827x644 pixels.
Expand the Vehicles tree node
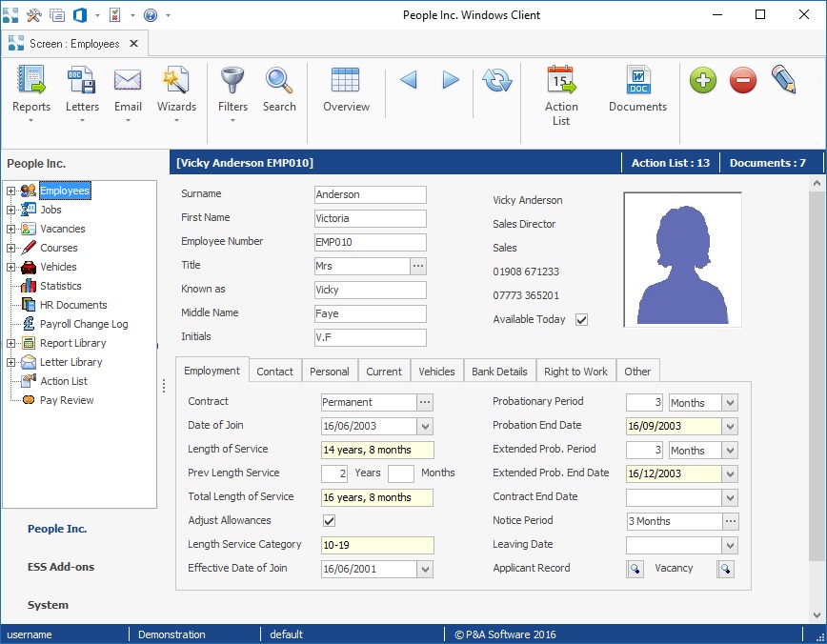coord(10,267)
